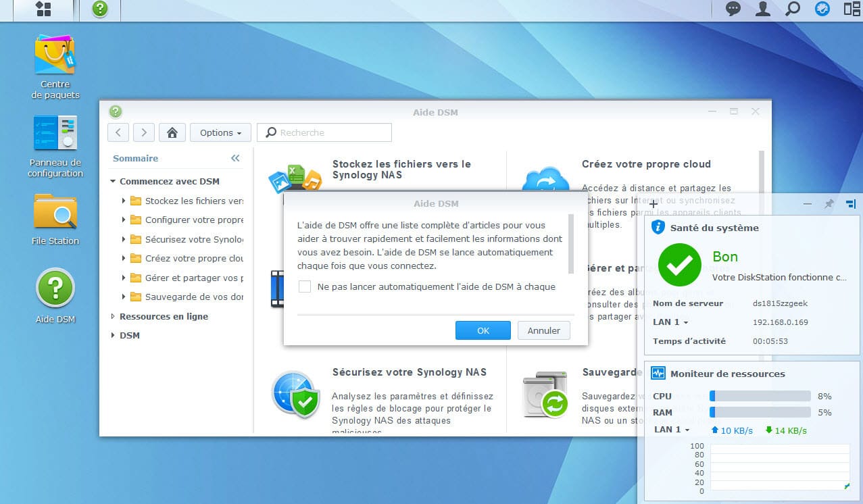Screen dimensions: 863x504
Task: Expand the DSM tree section
Action: pos(113,335)
